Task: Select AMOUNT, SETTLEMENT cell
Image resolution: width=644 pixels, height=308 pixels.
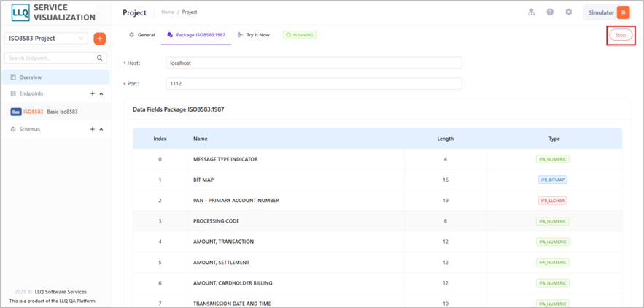Action: point(222,262)
